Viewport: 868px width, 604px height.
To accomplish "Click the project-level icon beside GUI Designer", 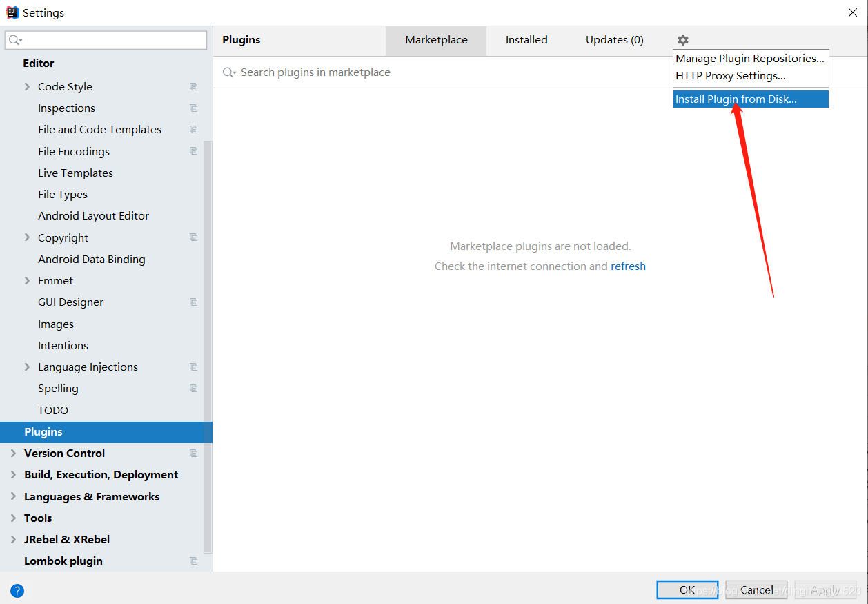I will click(x=193, y=302).
